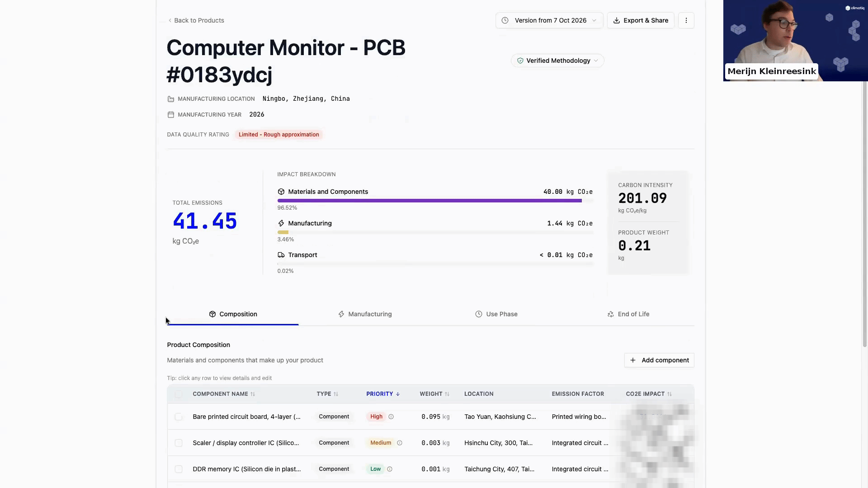Click the info icon next to Medium priority

pos(400,443)
